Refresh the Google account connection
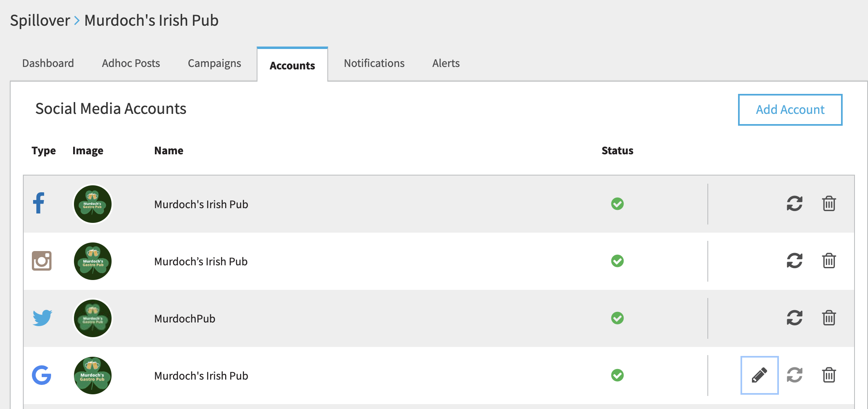Screen dimensions: 868x409 pyautogui.click(x=794, y=375)
